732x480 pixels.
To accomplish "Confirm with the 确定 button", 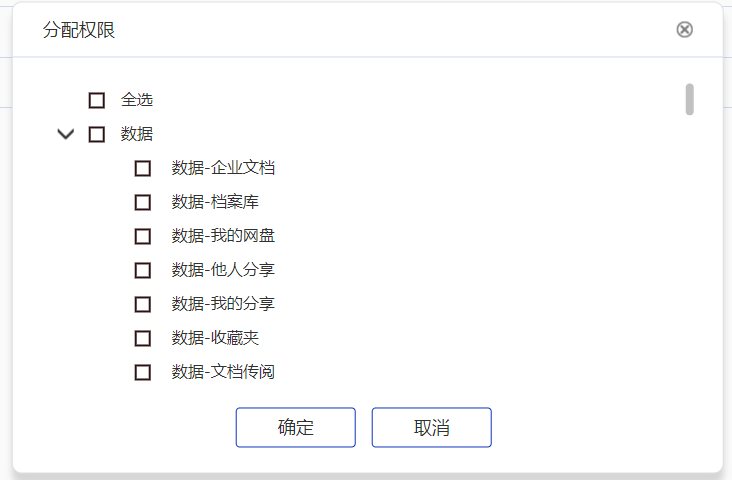I will 296,427.
